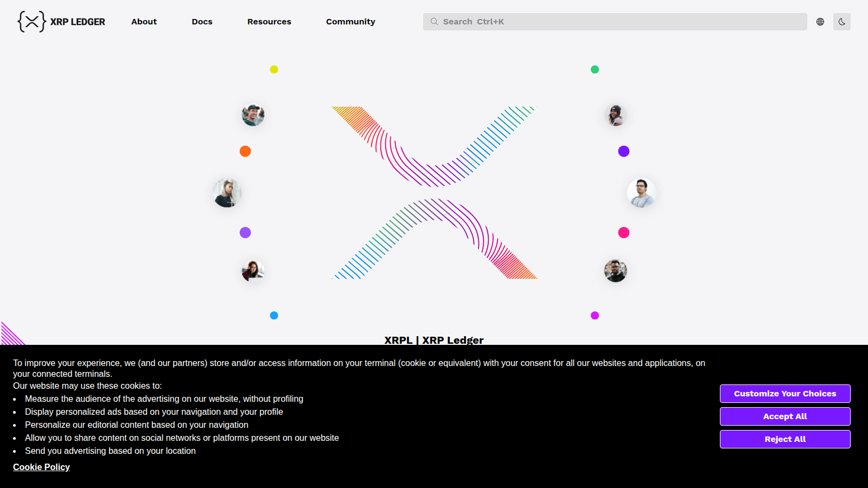
Task: Click the search magnifier icon
Action: [434, 22]
